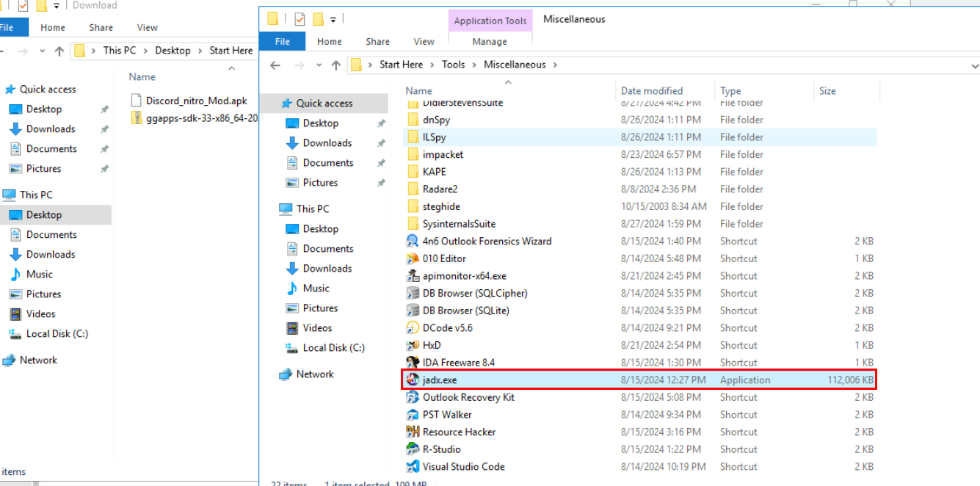Image resolution: width=980 pixels, height=486 pixels.
Task: Go up one folder level
Action: 336,65
